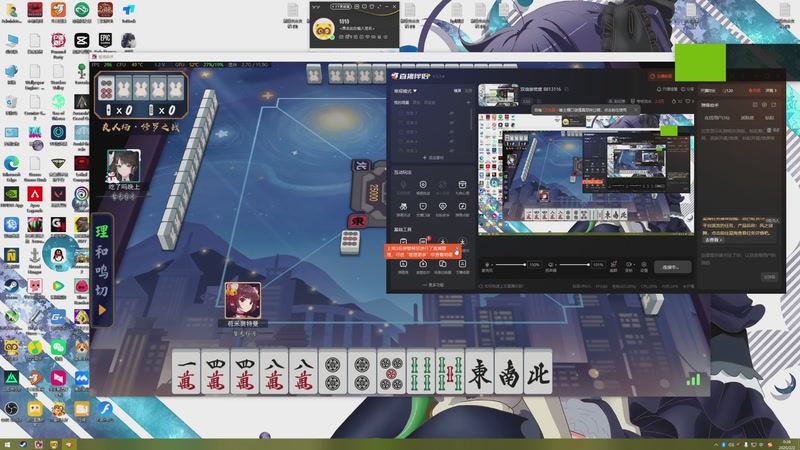Click the view details button in task notice
The height and width of the screenshot is (450, 800).
click(x=713, y=240)
